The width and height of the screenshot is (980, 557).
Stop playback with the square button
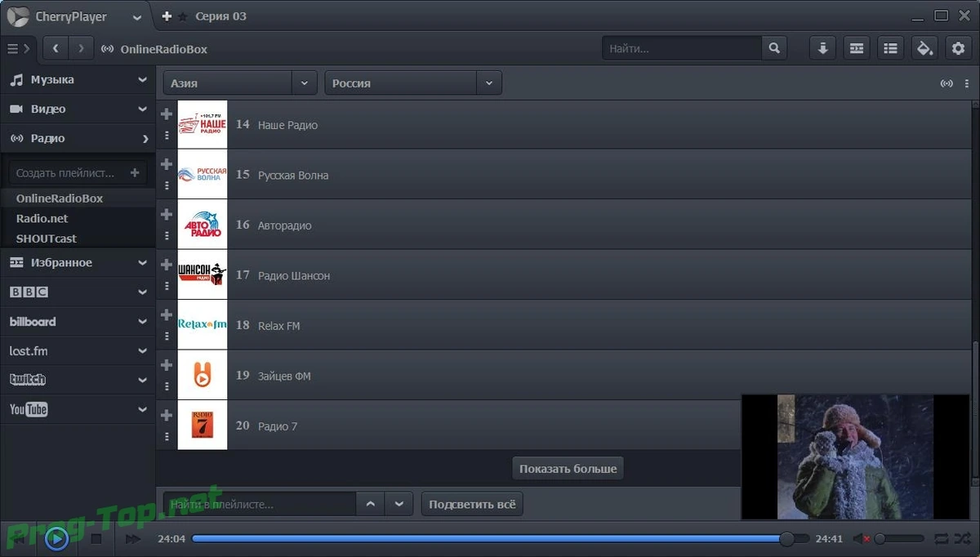(96, 539)
